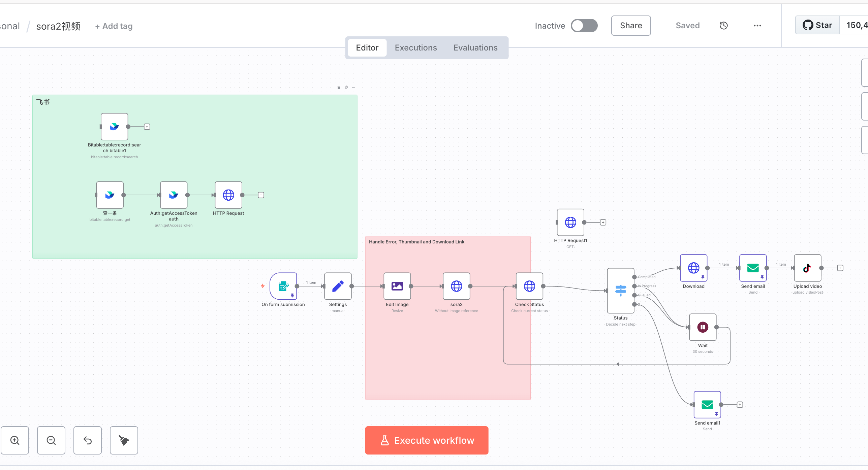
Task: Open the three-dots workflow options menu
Action: [x=757, y=26]
